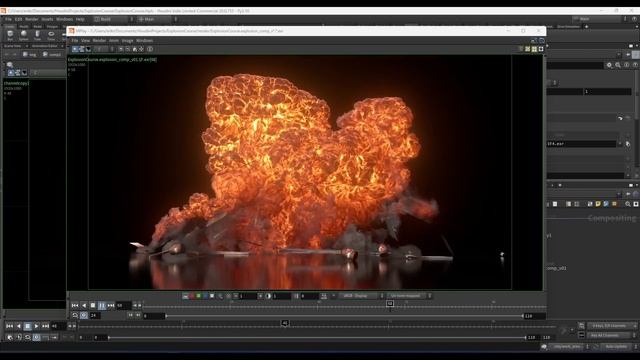Open the Image menu in MPlay window
The height and width of the screenshot is (360, 640).
point(127,41)
